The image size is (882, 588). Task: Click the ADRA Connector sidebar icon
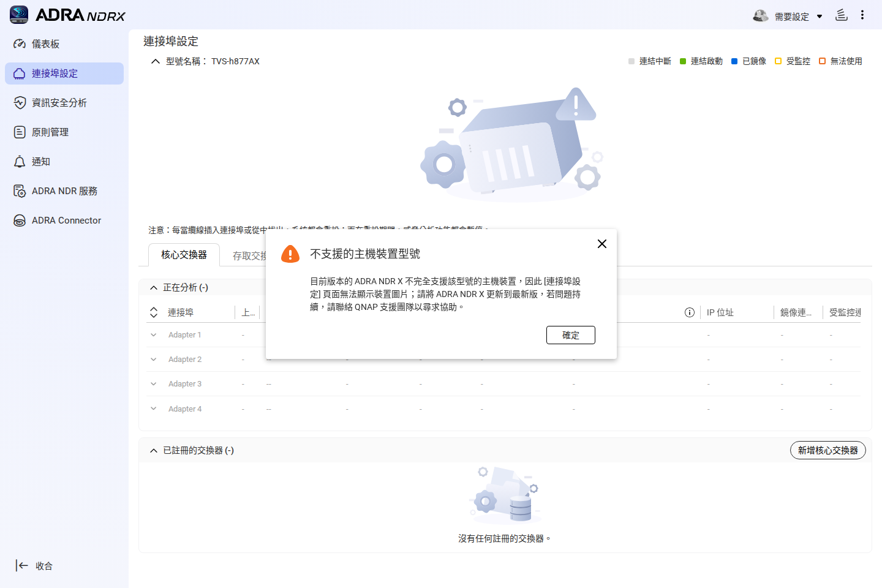pyautogui.click(x=20, y=221)
